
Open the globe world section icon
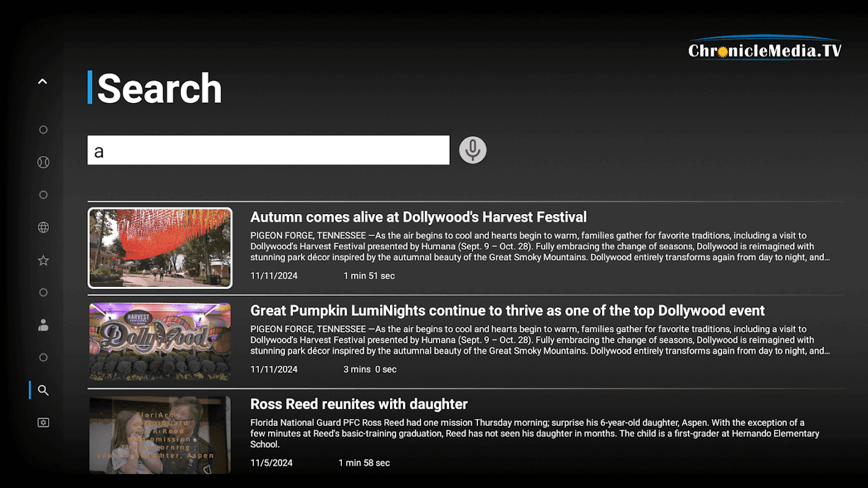click(43, 228)
